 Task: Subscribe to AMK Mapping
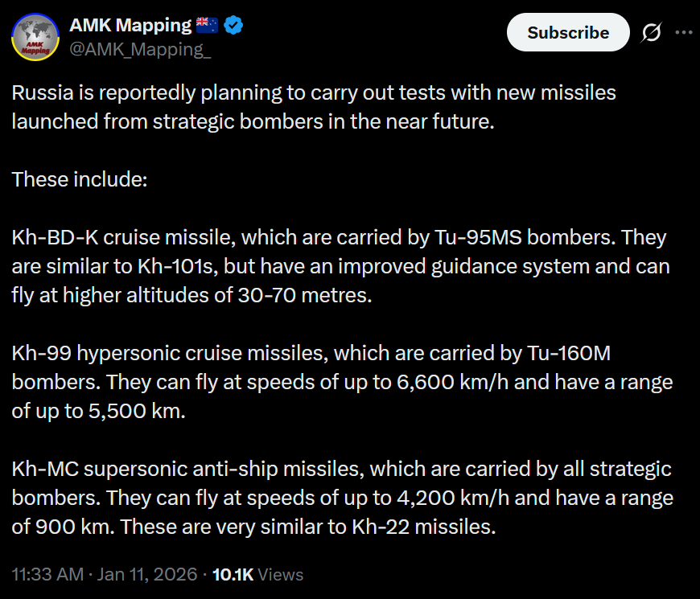(x=568, y=32)
